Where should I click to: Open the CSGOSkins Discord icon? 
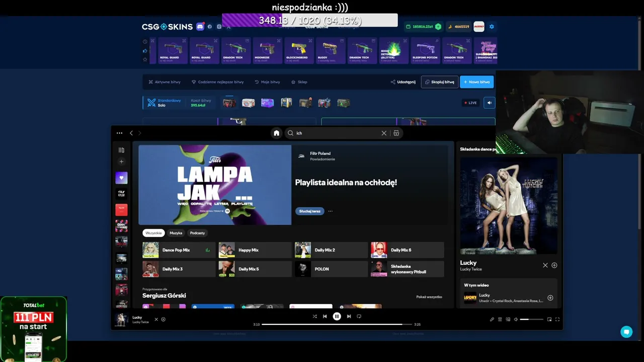coord(200,27)
